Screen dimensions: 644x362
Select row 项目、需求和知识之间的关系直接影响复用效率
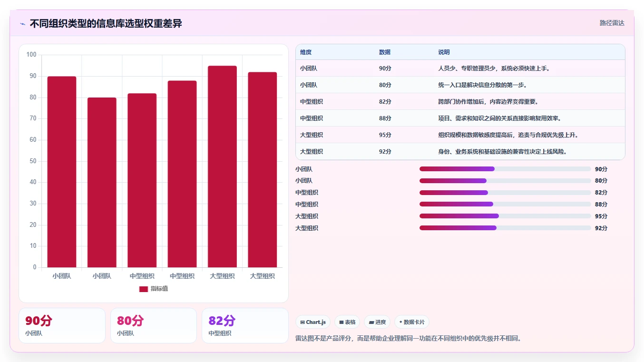[x=460, y=118]
